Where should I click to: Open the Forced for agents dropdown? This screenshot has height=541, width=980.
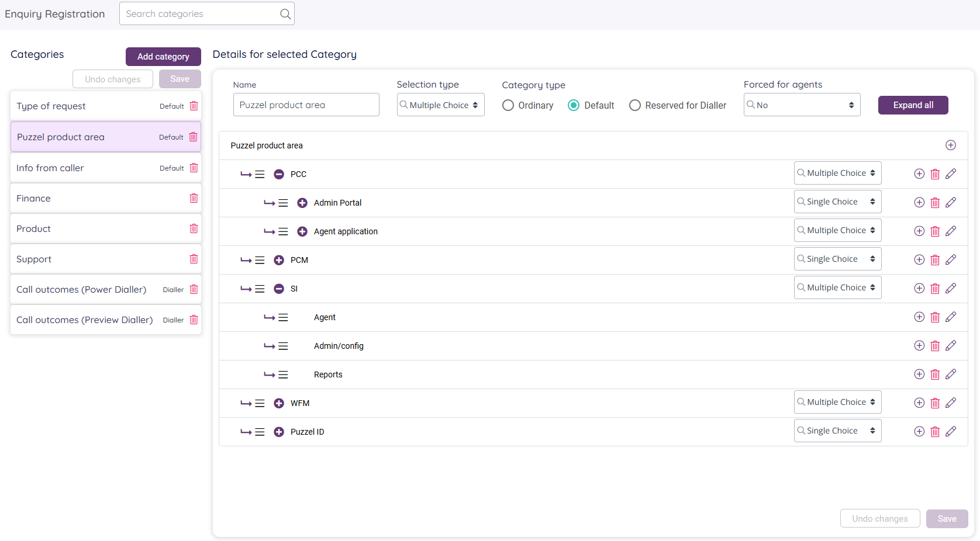[802, 105]
